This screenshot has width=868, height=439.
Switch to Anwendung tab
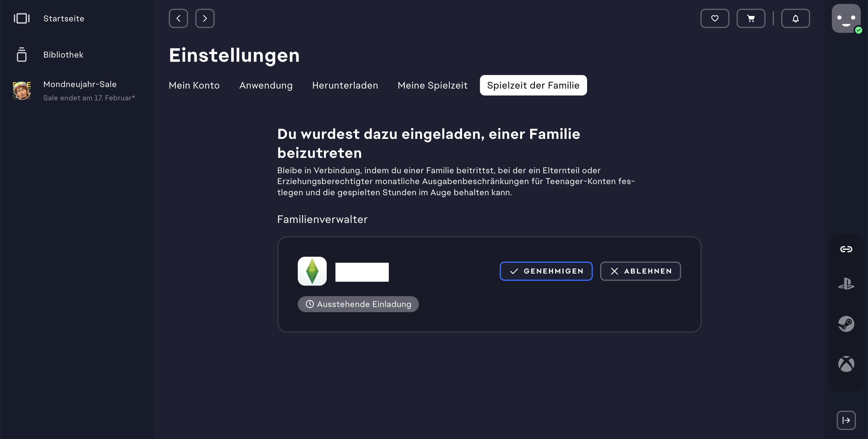266,86
